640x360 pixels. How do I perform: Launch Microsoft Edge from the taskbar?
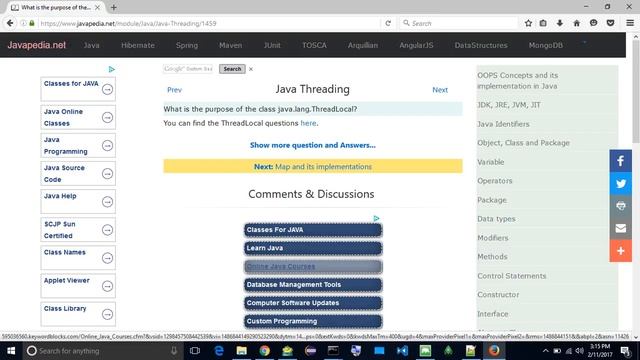tap(219, 351)
